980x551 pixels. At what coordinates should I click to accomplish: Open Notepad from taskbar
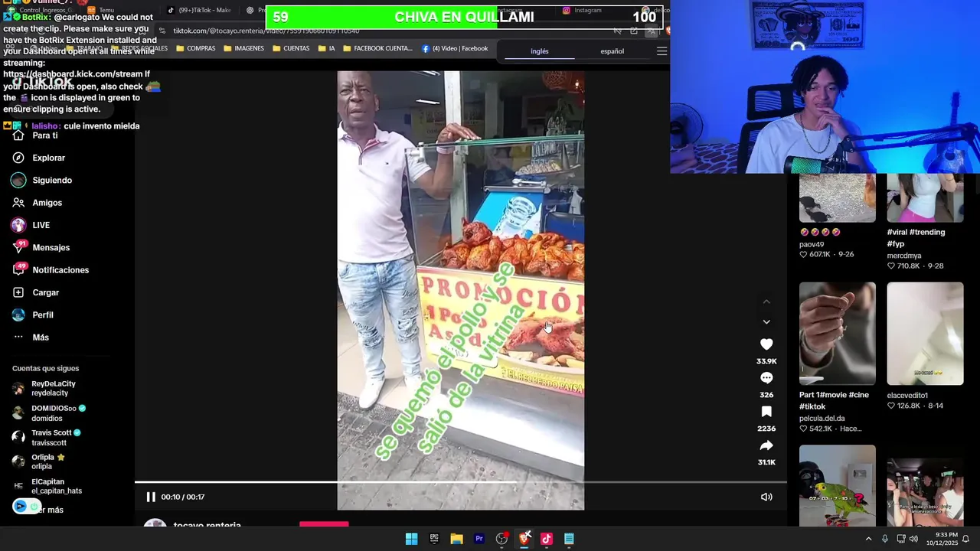[569, 539]
